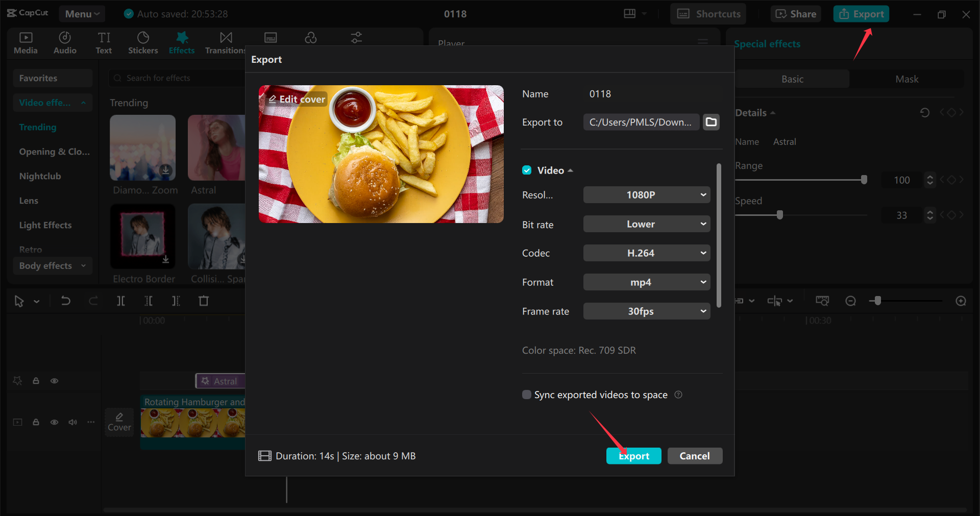Switch to the Transitions panel

(x=225, y=42)
